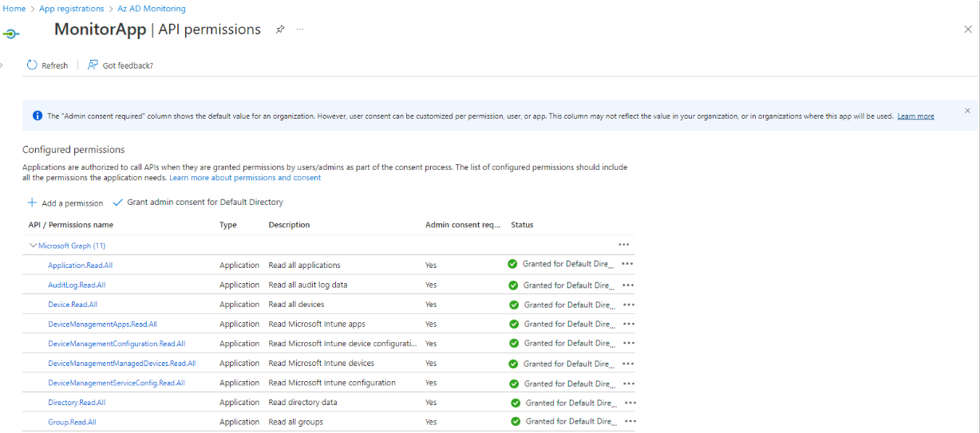
Task: Click granted checkmark for Directory.Read.All
Action: point(516,403)
